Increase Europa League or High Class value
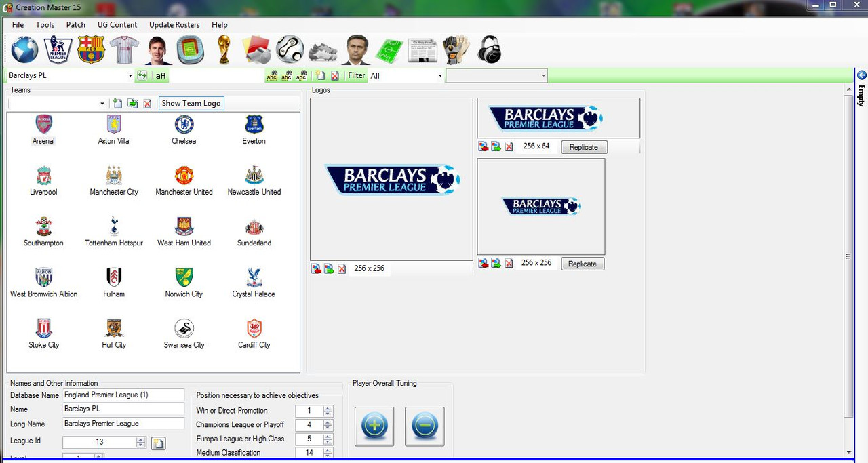 pos(328,437)
